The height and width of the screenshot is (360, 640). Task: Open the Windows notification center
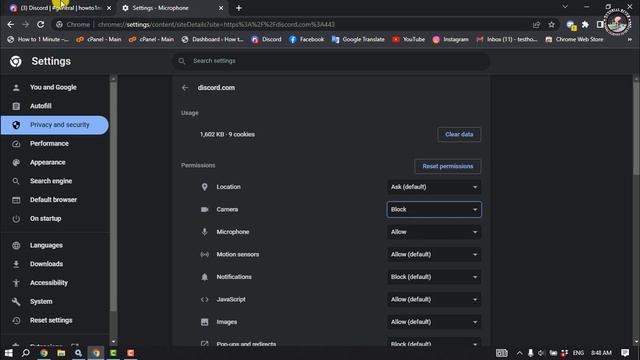pyautogui.click(x=625, y=353)
